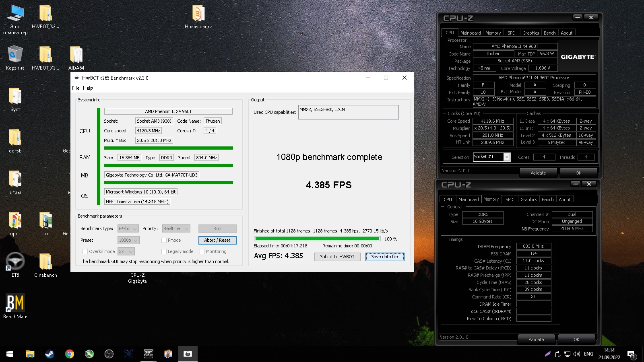
Task: Select the прог folder icon
Action: (15, 224)
